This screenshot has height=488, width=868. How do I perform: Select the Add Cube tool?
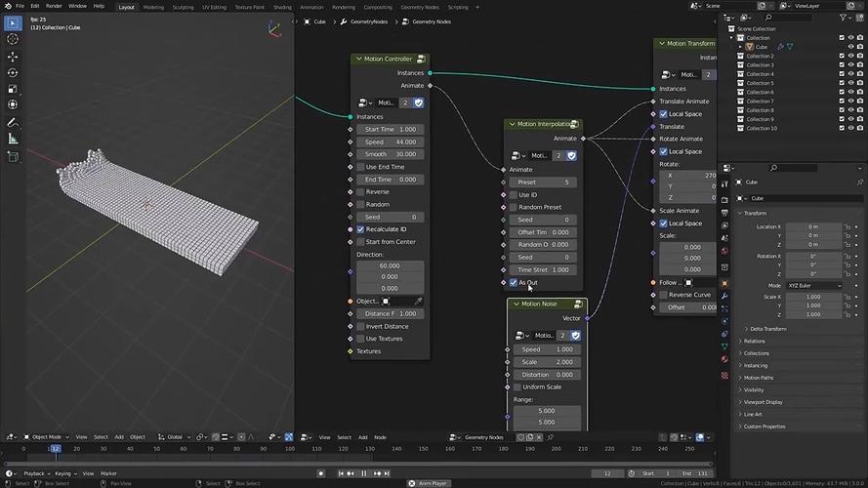coord(13,157)
